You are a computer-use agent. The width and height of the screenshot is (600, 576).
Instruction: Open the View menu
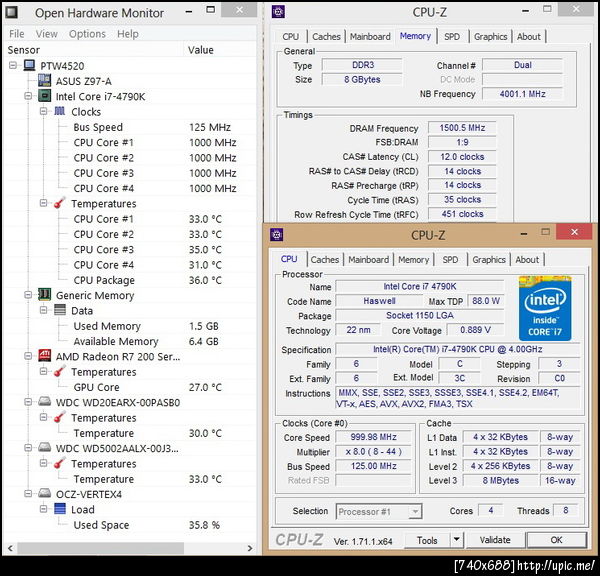(x=46, y=34)
